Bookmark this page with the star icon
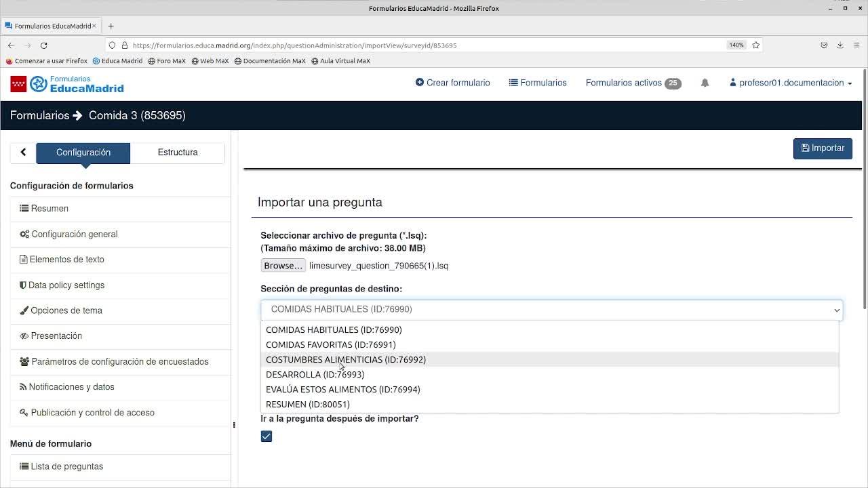The height and width of the screenshot is (488, 868). (x=755, y=45)
